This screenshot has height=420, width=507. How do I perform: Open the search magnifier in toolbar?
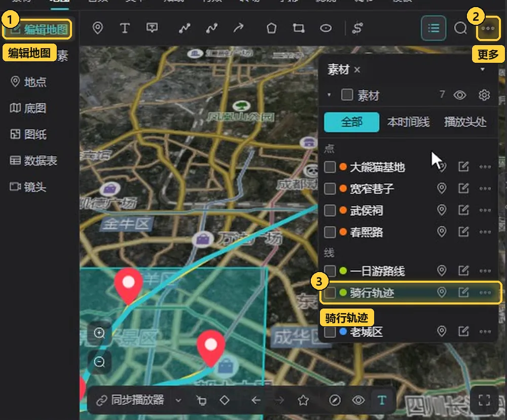tap(460, 28)
